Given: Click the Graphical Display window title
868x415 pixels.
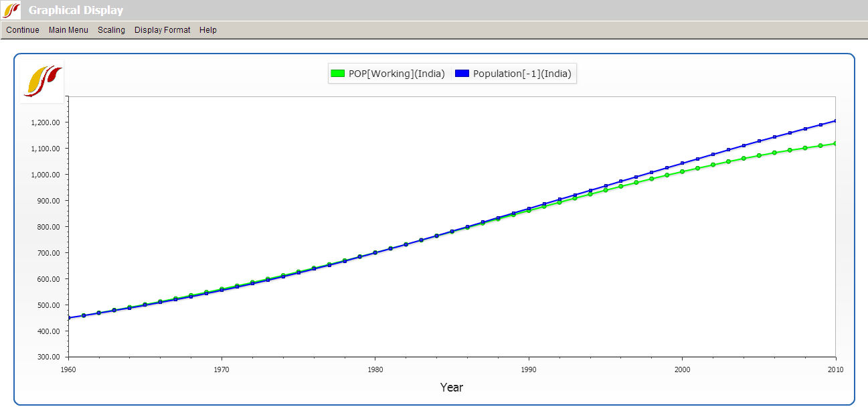Looking at the screenshot, I should point(76,11).
